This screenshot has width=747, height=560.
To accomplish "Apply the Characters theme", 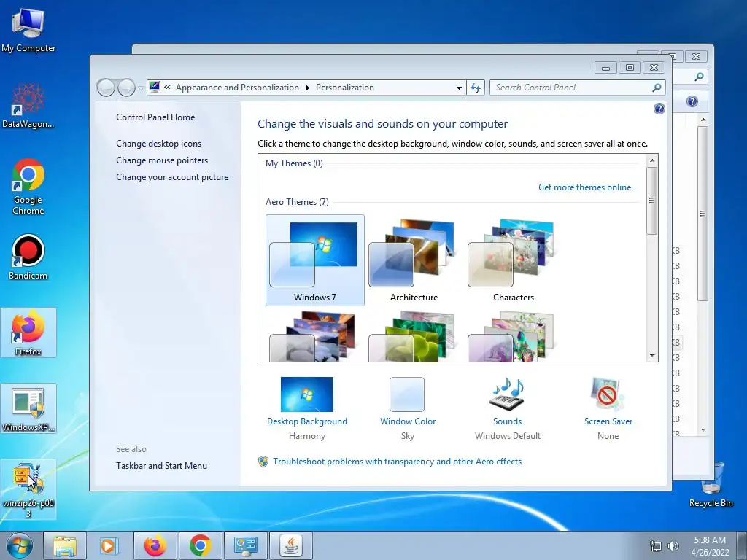I will coord(513,260).
